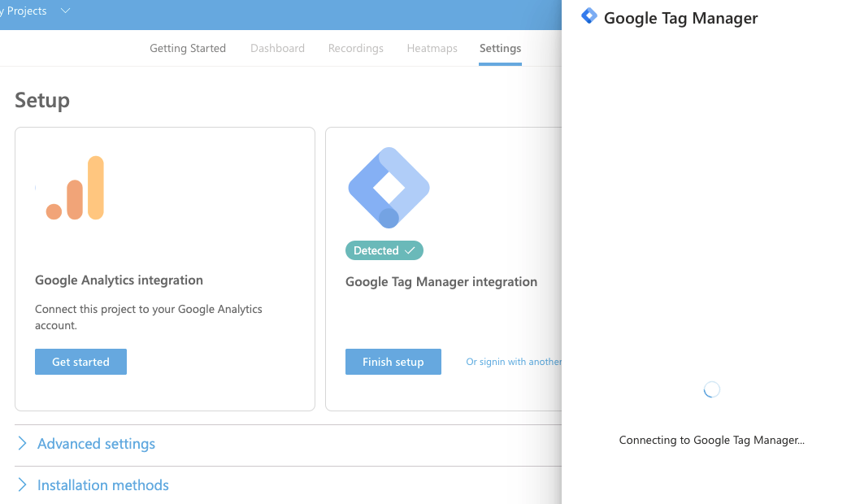Screen dimensions: 847x504
Task: Click the Google Analytics integration heading
Action: (119, 280)
